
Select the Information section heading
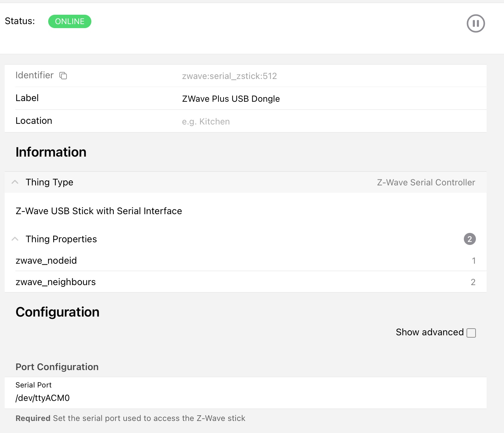coord(51,152)
